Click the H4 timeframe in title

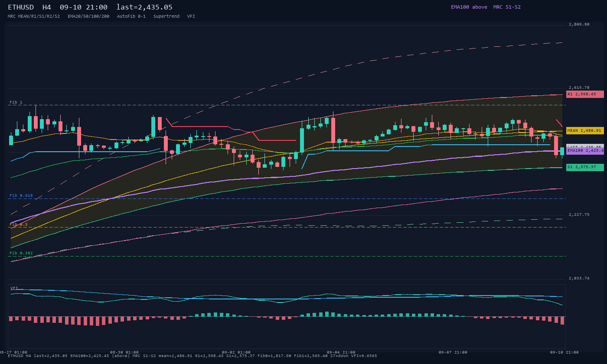pos(47,7)
